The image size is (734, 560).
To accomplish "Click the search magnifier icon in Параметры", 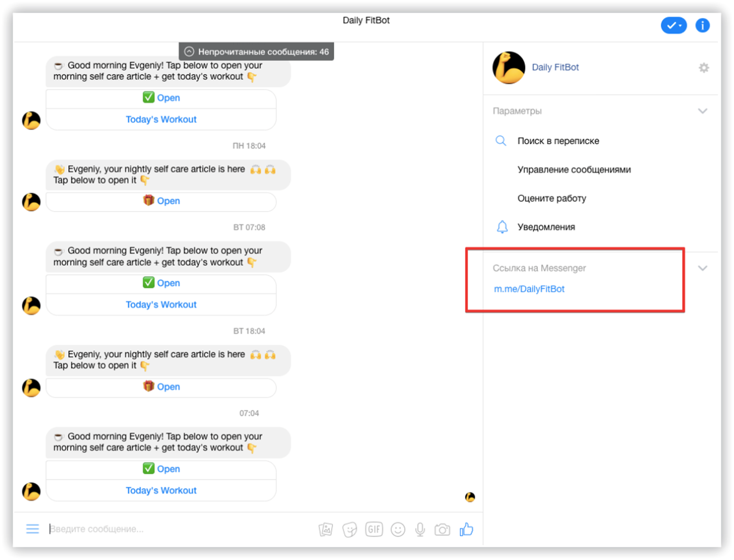I will [x=501, y=141].
